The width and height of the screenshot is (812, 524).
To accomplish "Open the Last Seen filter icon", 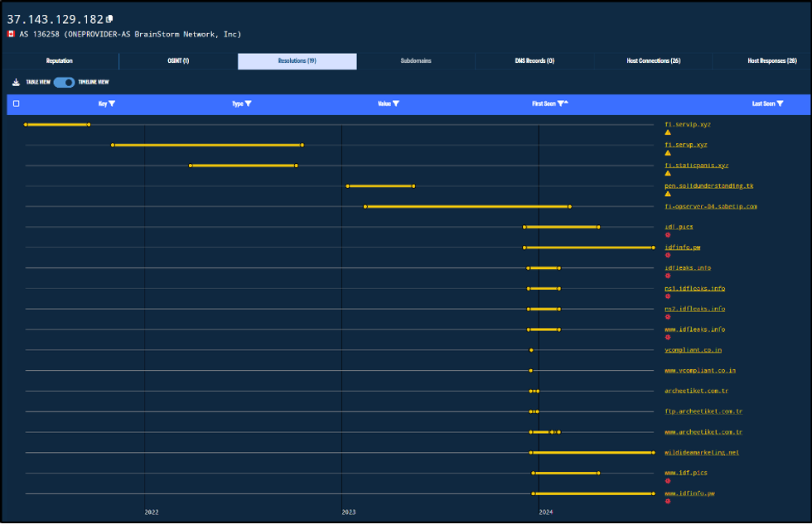I will (780, 103).
